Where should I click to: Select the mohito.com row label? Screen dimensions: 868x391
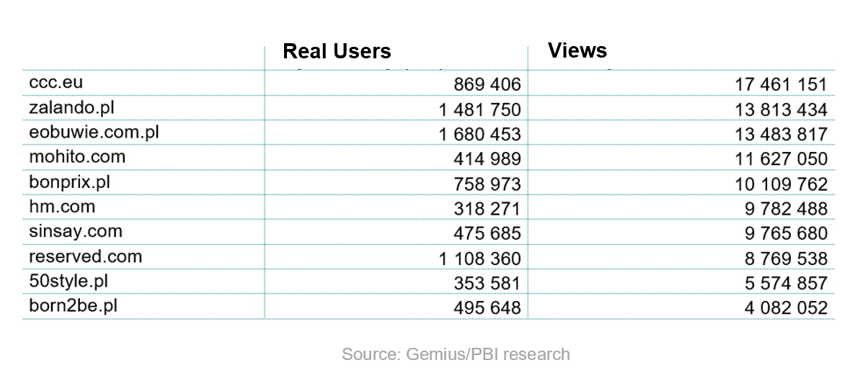(x=77, y=157)
